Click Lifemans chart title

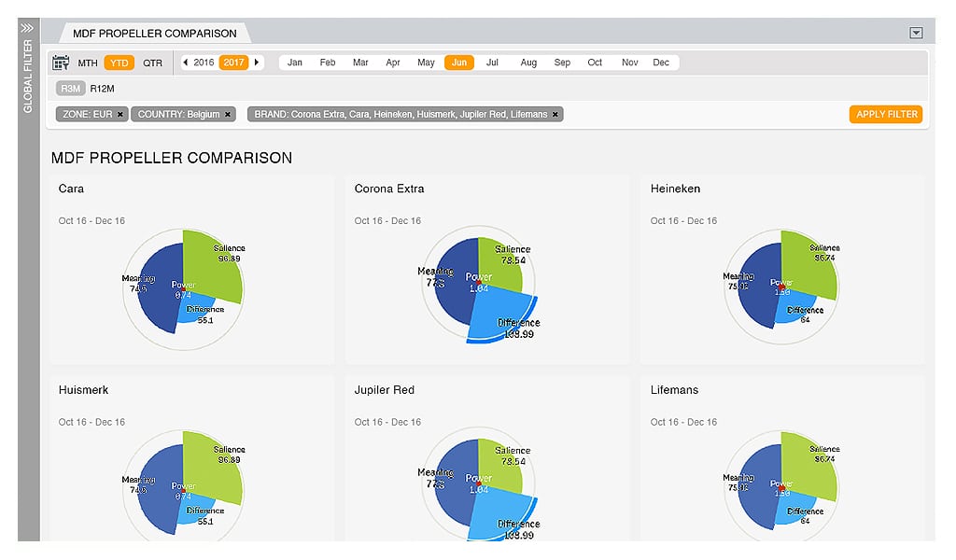674,390
